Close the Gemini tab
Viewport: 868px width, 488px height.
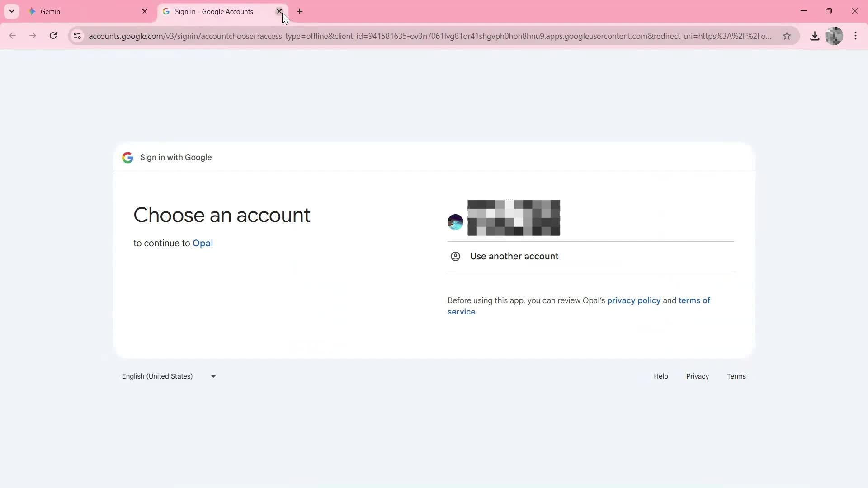145,11
